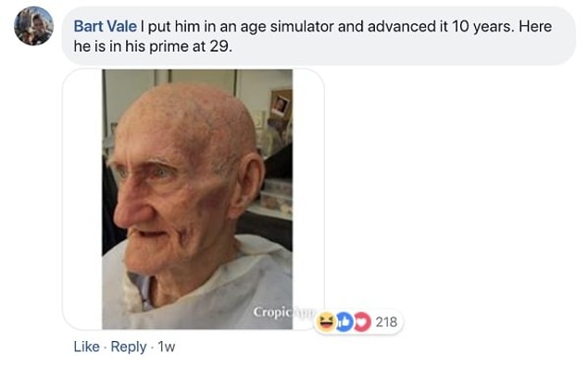Click the white margin left of the photo
Screen dimensions: 588x366
(82, 199)
